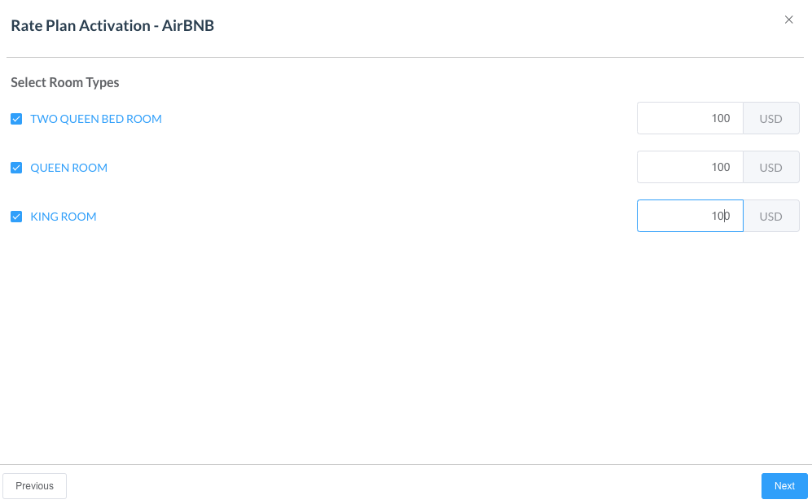
Task: Click the Rate Plan Activation - AirBNB title
Action: [x=112, y=25]
